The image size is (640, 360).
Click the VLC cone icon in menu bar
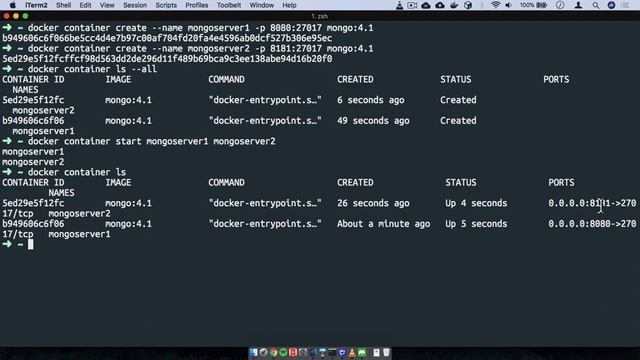pos(399,5)
